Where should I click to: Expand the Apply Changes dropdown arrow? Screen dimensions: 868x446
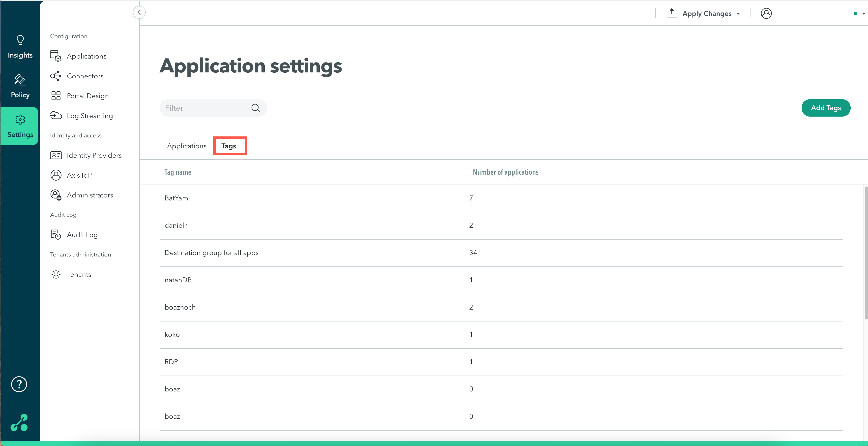(x=738, y=14)
